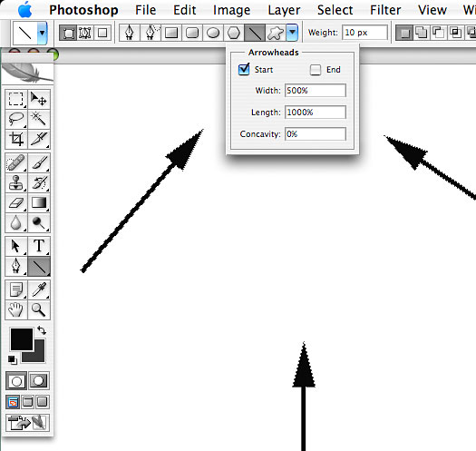Open the Edit menu
This screenshot has height=451, width=476.
point(185,10)
